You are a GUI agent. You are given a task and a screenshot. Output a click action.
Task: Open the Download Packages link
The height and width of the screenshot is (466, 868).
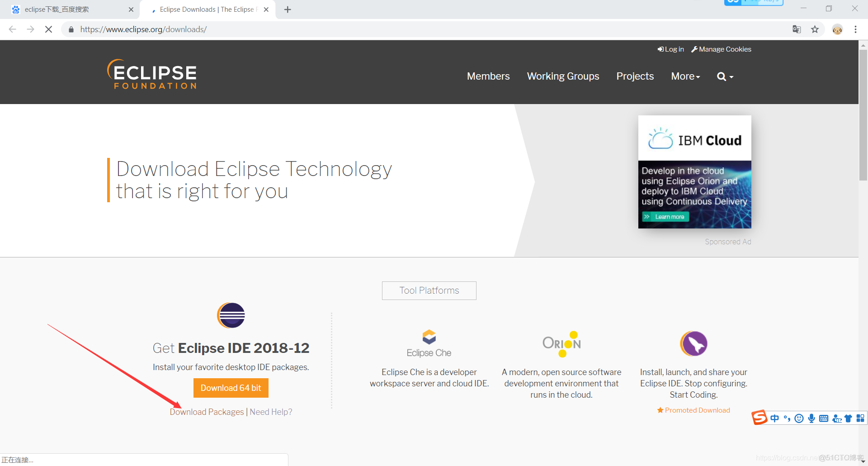point(207,412)
